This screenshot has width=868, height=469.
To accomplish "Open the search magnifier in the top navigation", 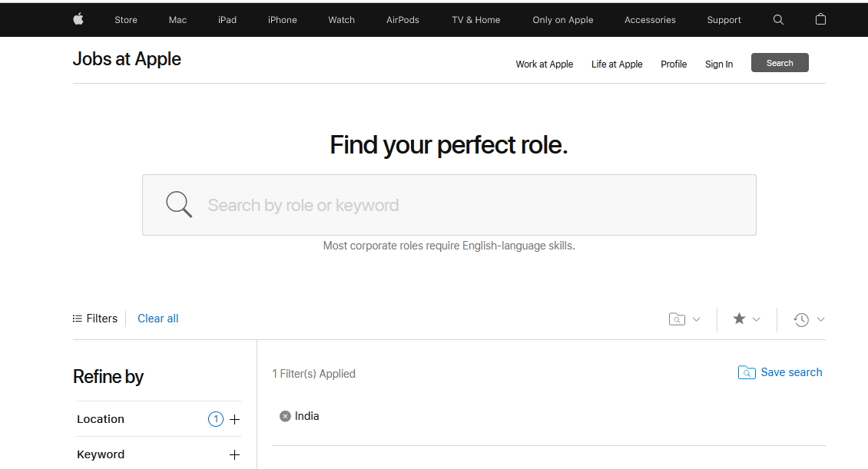I will point(778,20).
